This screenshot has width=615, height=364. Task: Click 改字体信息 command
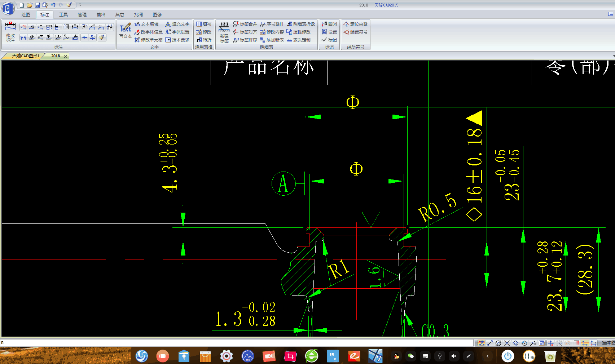148,32
